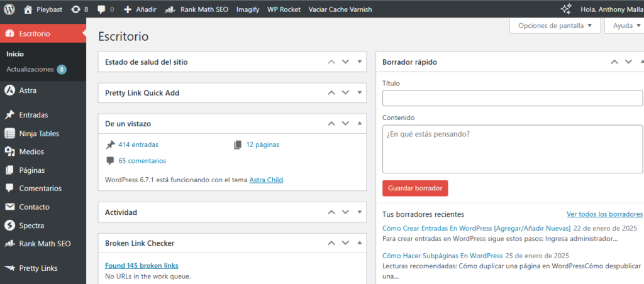Screen dimensions: 644x284
Task: Expand the Actividad panel
Action: pos(359,212)
